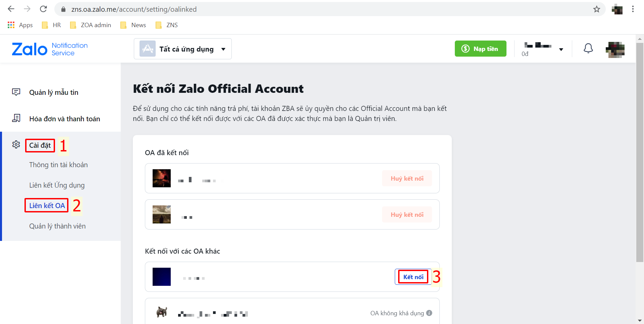Open the ZOA admin bookmark folder
The width and height of the screenshot is (644, 324).
click(91, 25)
